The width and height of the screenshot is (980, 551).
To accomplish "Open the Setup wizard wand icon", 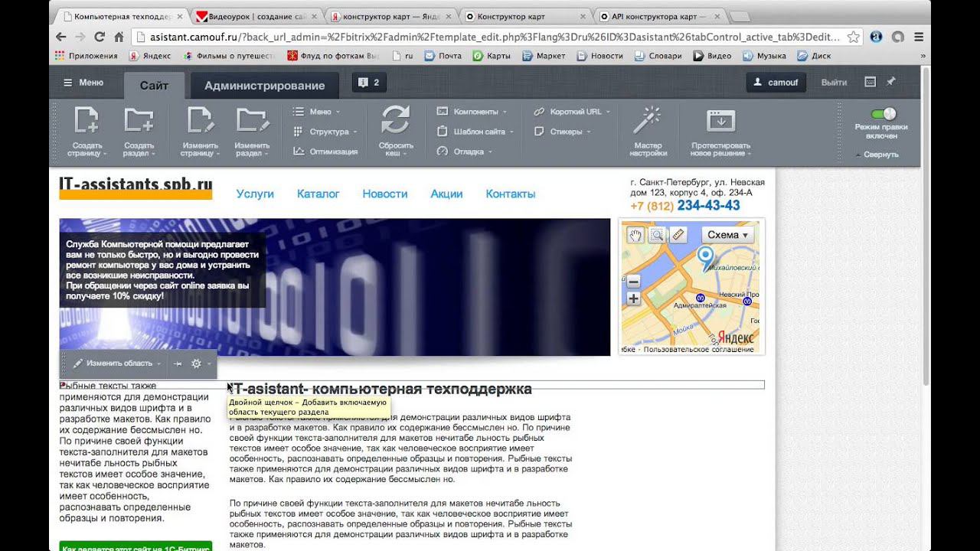I will tap(648, 120).
